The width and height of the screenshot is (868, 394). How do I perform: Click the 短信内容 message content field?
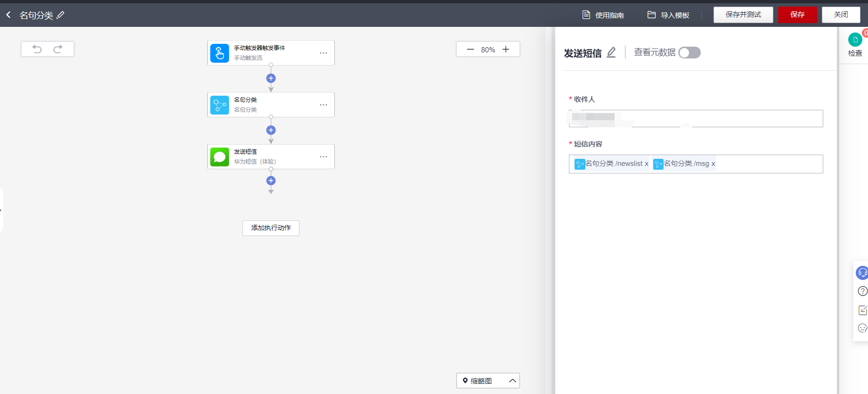click(x=696, y=164)
